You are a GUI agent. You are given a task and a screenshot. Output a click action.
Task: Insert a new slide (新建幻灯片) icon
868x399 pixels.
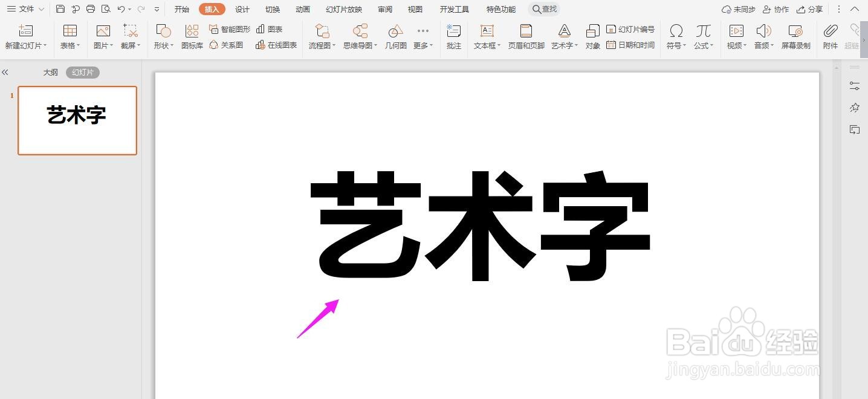click(x=25, y=31)
